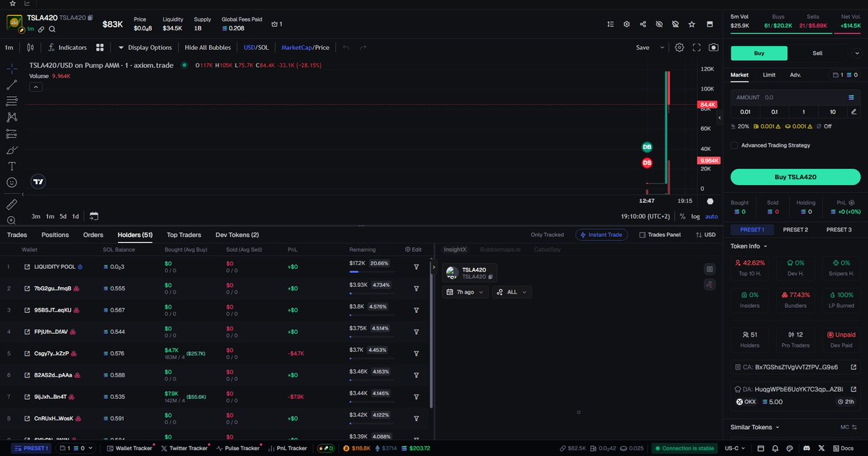Open the TradingView logo on chart
Screen dimensions: 868x456
pos(38,182)
